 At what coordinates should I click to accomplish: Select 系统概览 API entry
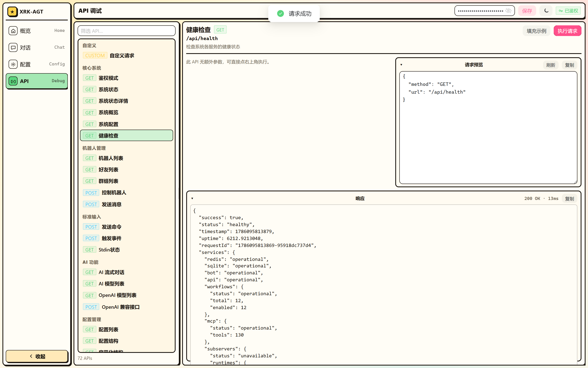(126, 112)
